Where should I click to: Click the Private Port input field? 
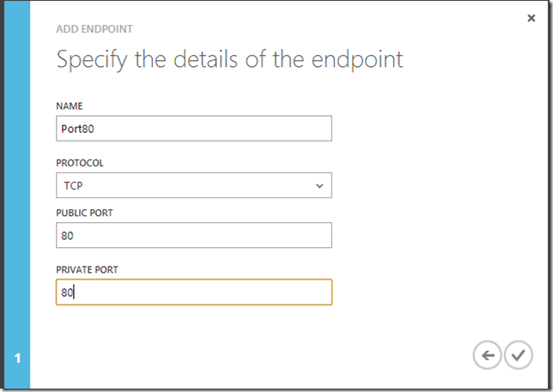tap(194, 292)
